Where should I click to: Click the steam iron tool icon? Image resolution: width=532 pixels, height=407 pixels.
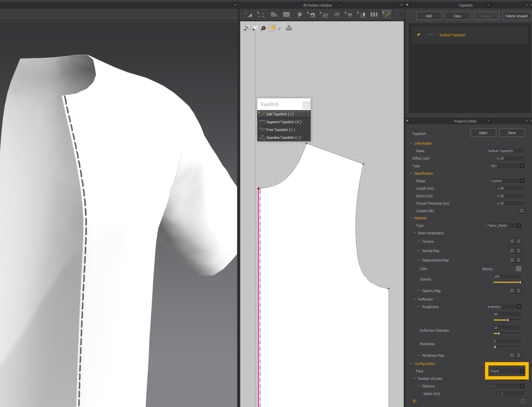click(336, 15)
